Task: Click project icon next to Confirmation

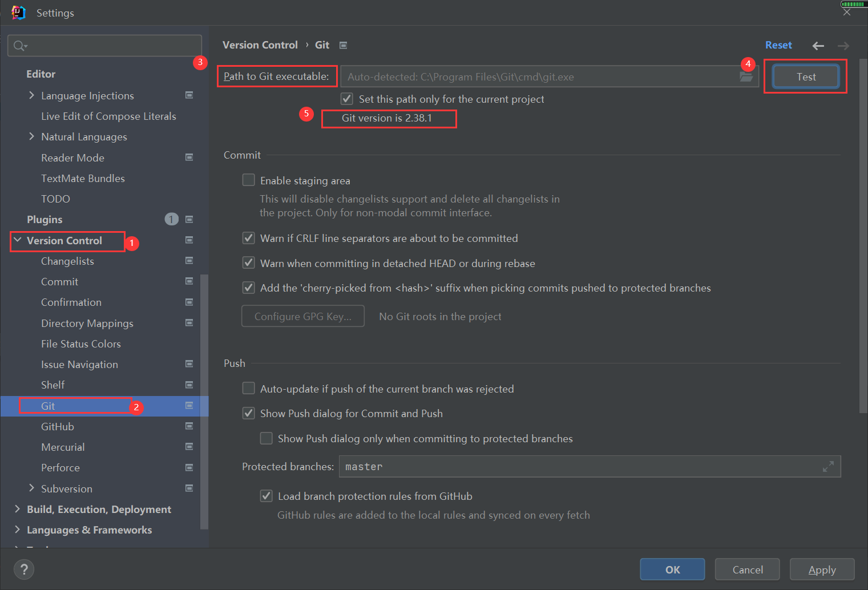Action: 189,302
